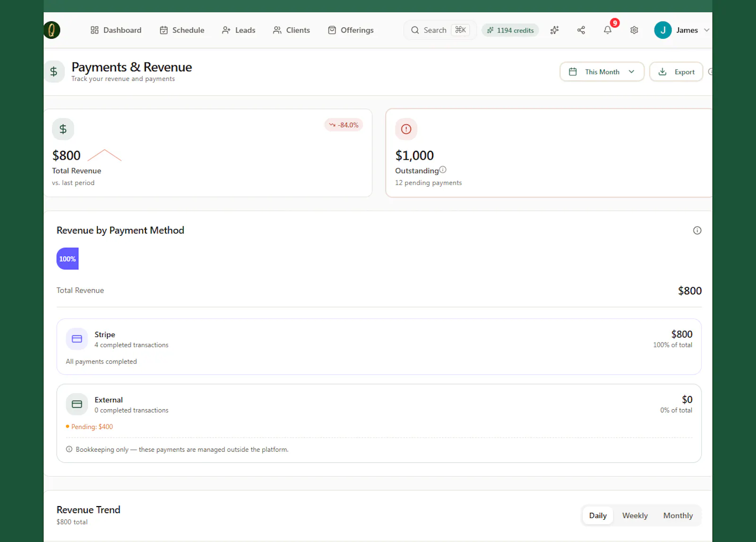The width and height of the screenshot is (756, 542).
Task: Click '4 completed transactions' under Stripe
Action: click(131, 345)
